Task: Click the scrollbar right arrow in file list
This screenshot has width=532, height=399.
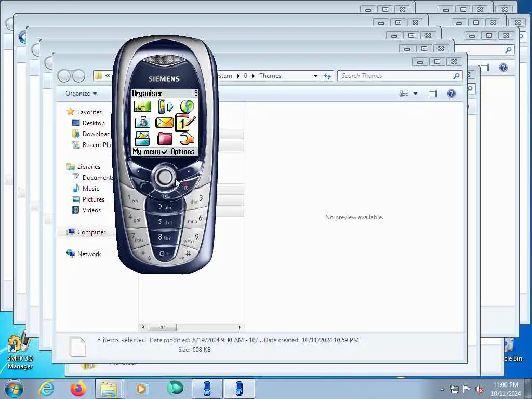Action: click(240, 327)
